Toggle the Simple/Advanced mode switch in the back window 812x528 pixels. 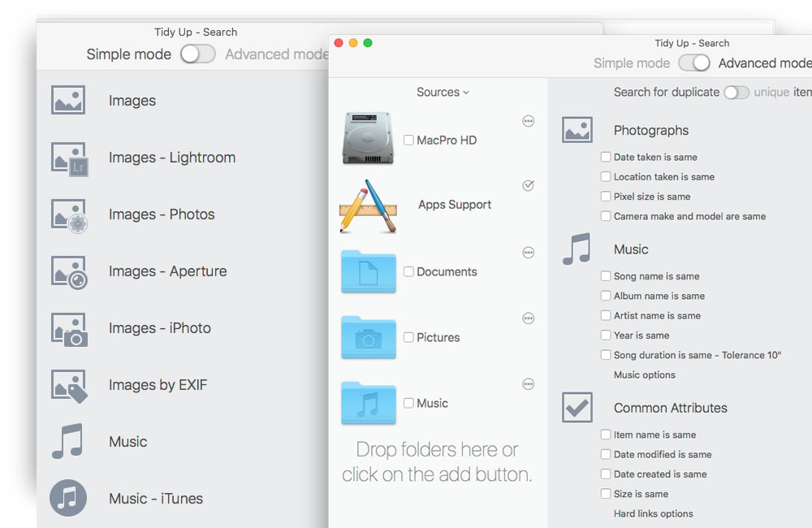[x=198, y=54]
